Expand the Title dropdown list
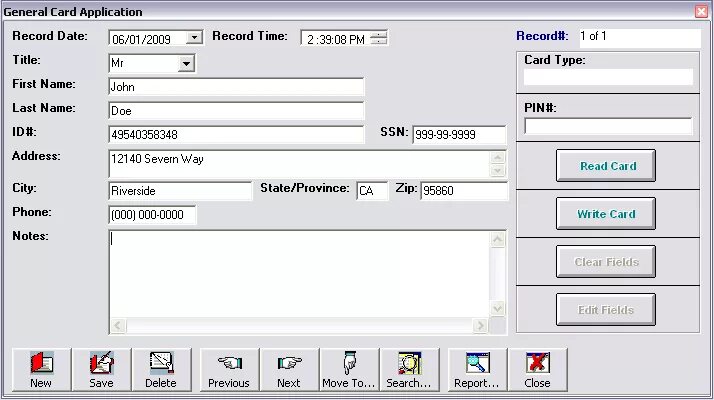This screenshot has height=400, width=714. 186,63
